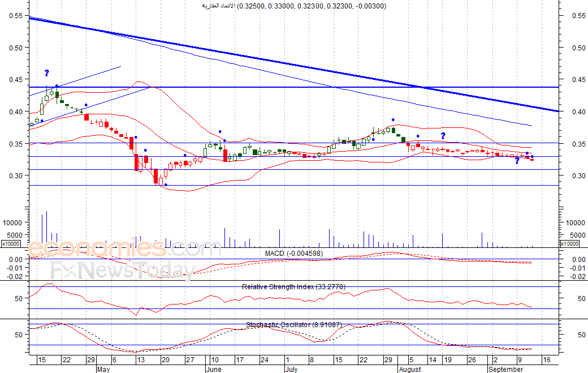Click the -0.01 MACD label on left axis
Viewport: 588px width, 373px height.
(15, 268)
